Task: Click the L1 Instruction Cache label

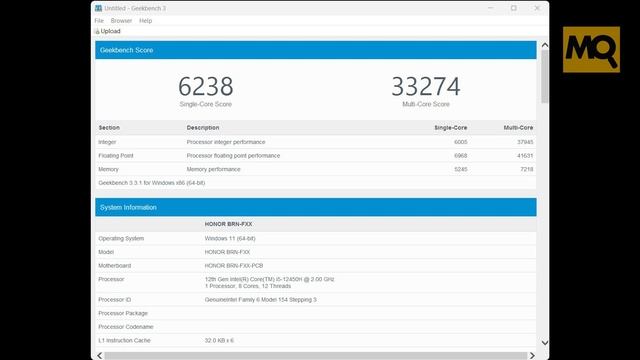Action: [124, 340]
